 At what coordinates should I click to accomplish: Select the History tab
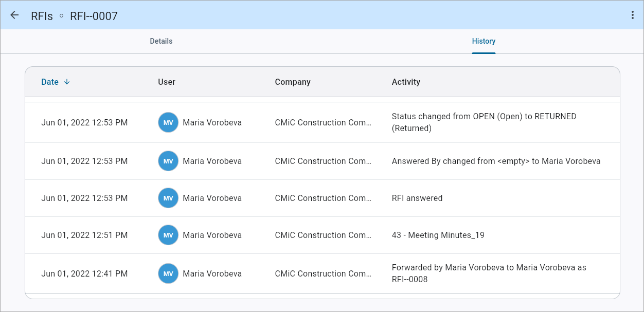(484, 41)
